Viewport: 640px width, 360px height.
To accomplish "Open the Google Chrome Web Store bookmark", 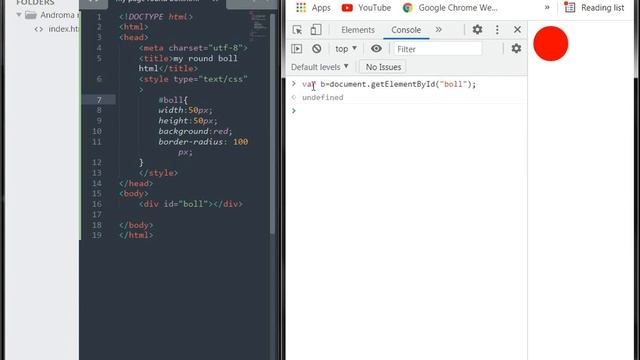I will pyautogui.click(x=450, y=7).
